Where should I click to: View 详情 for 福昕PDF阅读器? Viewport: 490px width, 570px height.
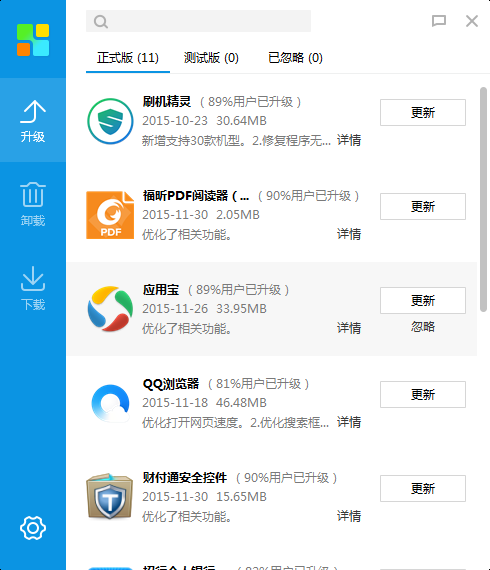coord(349,234)
